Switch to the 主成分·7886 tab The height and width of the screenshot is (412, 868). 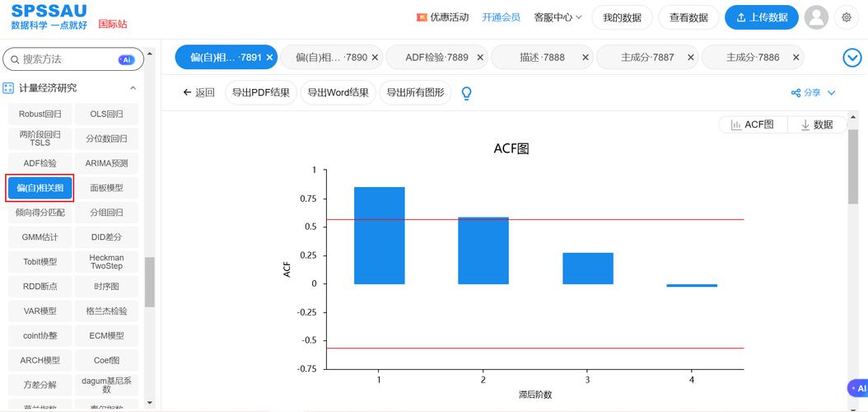753,57
